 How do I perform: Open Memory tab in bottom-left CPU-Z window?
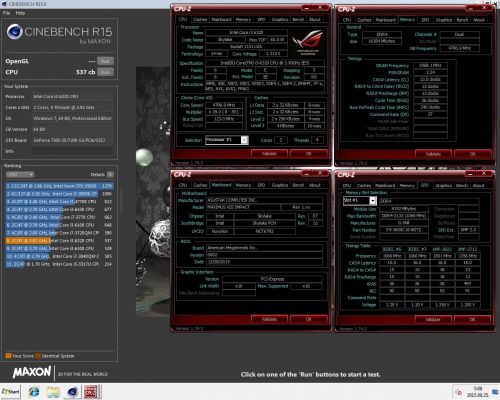tap(243, 185)
